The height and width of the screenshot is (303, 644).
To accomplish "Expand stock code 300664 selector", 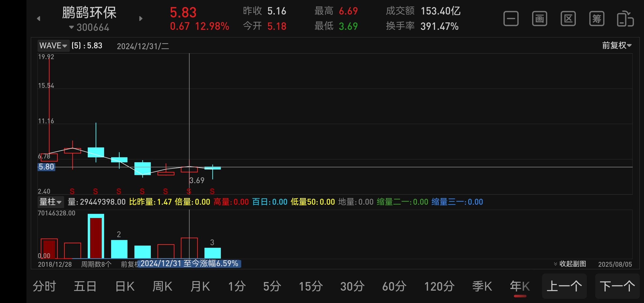I will click(89, 27).
